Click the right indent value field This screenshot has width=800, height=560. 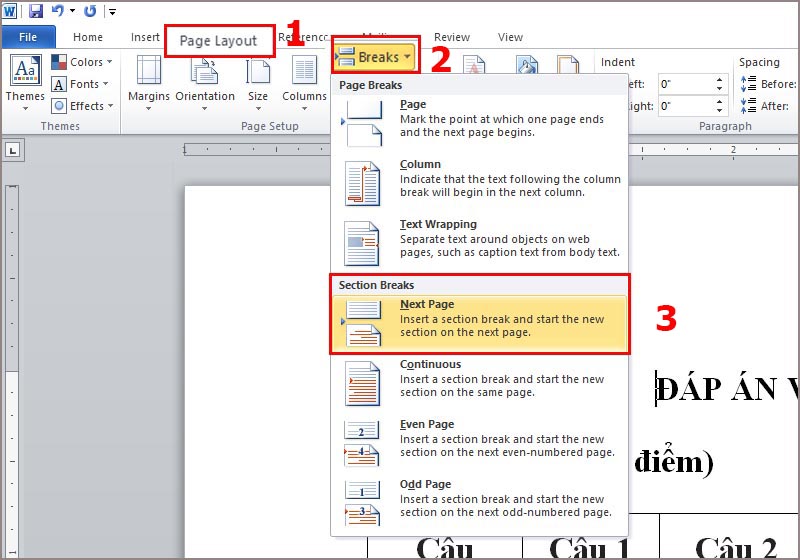[685, 107]
